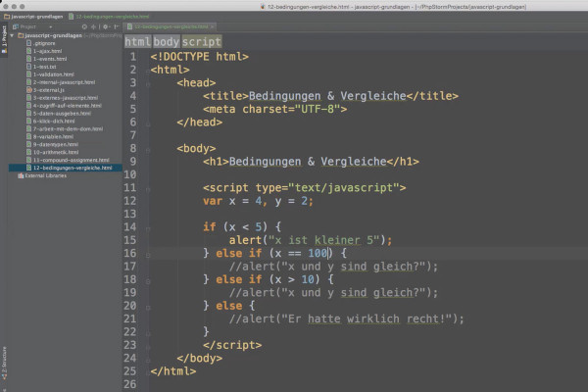Toggle fold marker at line 14 if statement
Screen dimensions: 588x392
(148, 228)
